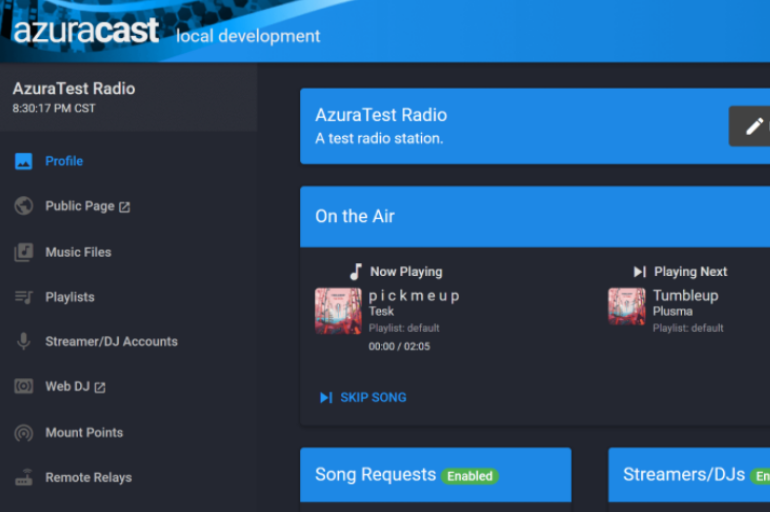Click the pencil edit icon on station card
The width and height of the screenshot is (770, 512).
(x=754, y=126)
